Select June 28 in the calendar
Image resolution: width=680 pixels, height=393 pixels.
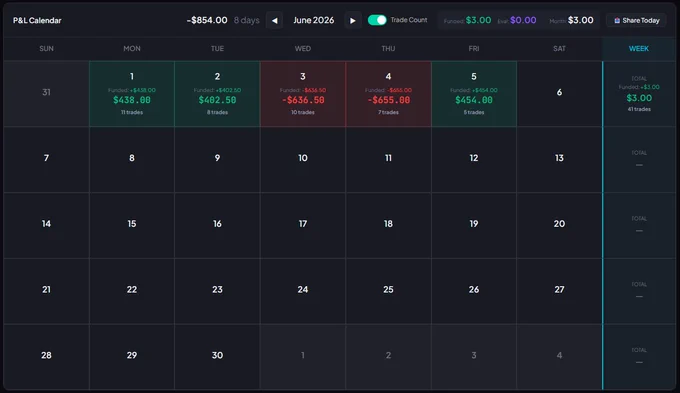pos(46,357)
